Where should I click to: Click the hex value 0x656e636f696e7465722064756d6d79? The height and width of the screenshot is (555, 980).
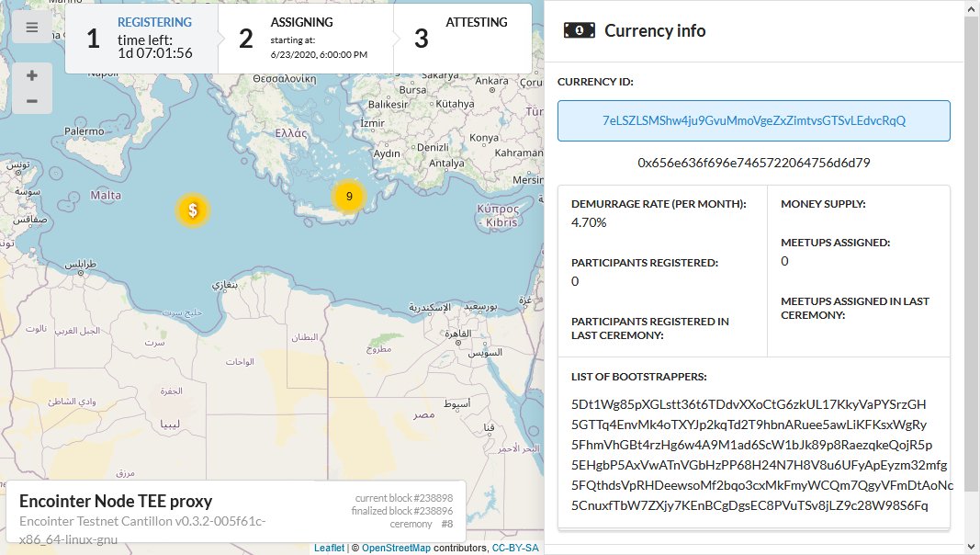pos(754,163)
